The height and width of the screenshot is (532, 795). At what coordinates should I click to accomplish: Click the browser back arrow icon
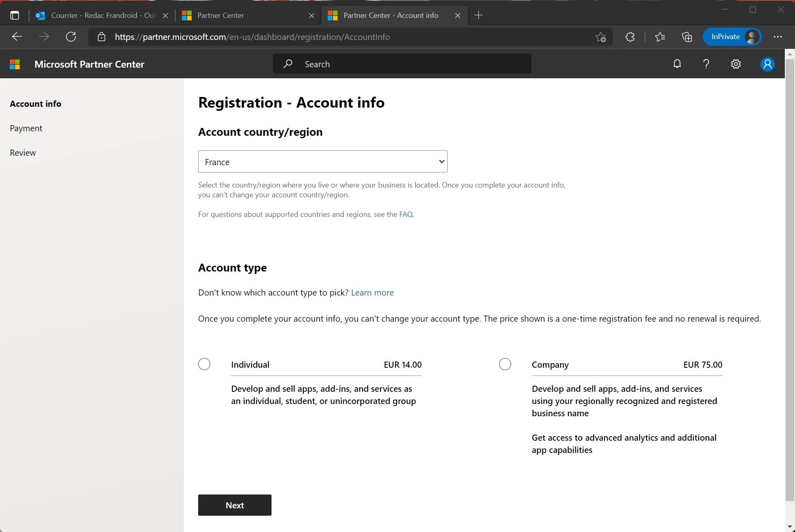click(x=17, y=37)
